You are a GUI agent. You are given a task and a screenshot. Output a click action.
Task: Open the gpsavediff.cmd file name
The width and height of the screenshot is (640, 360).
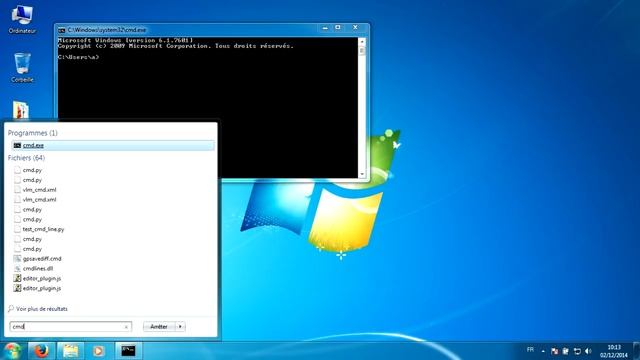tap(42, 259)
